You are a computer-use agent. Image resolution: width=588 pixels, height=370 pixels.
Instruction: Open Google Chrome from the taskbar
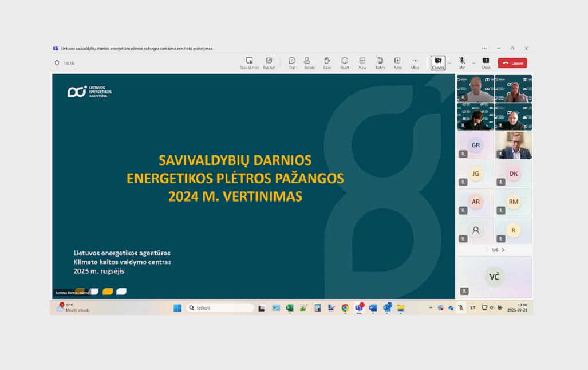[x=345, y=308]
